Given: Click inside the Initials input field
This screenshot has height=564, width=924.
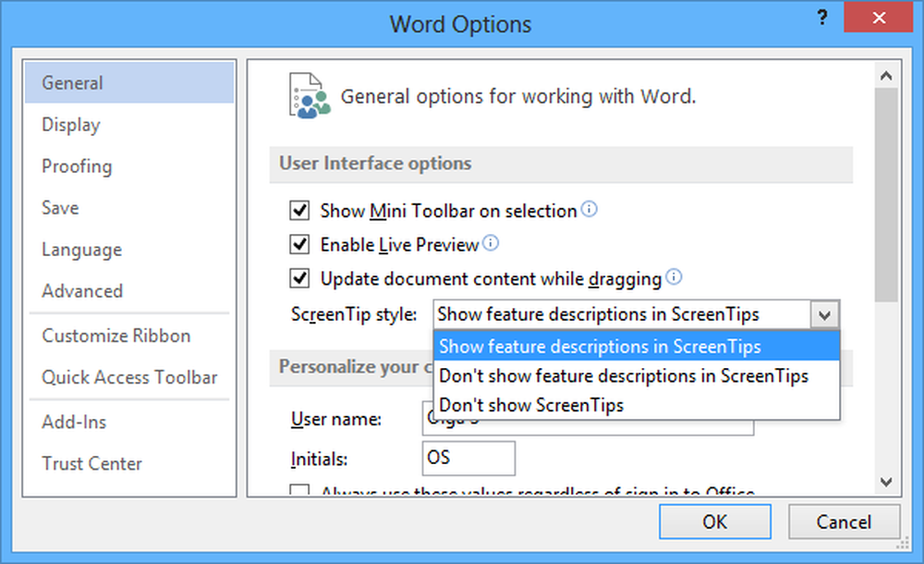Looking at the screenshot, I should [468, 458].
